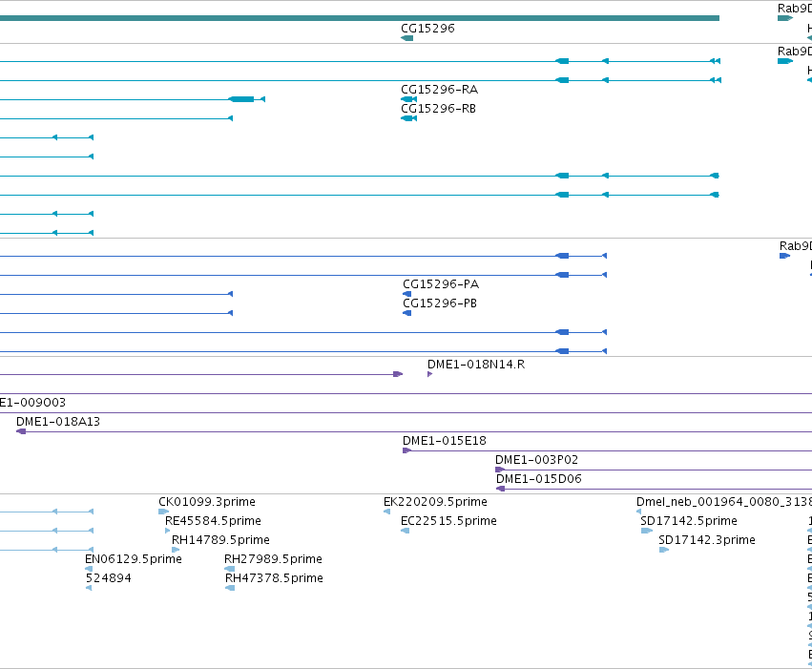Click the EN06129.5prime label
Image resolution: width=812 pixels, height=669 pixels.
(133, 560)
